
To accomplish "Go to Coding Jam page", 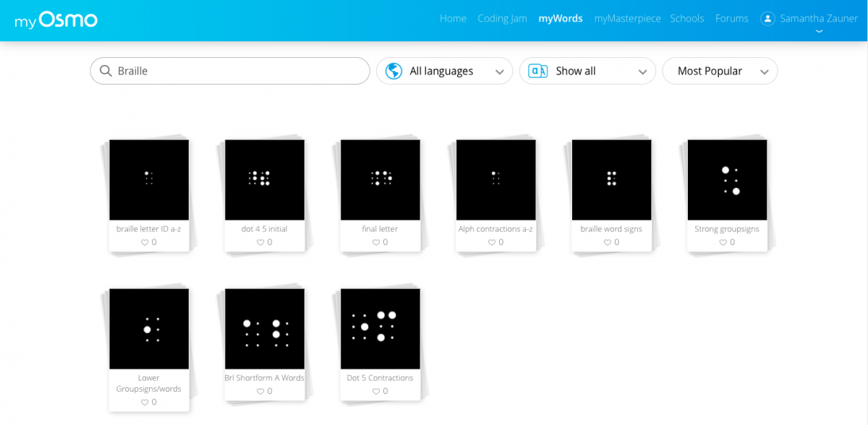I will click(502, 18).
